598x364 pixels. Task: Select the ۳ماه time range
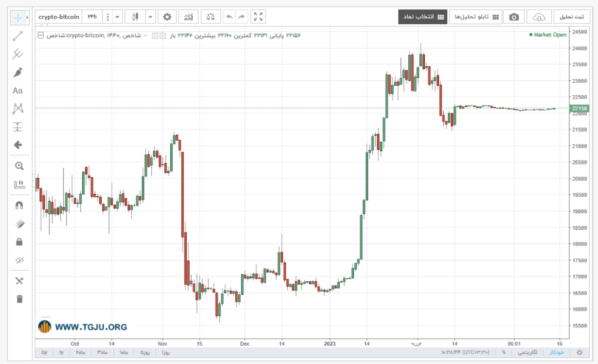102,352
